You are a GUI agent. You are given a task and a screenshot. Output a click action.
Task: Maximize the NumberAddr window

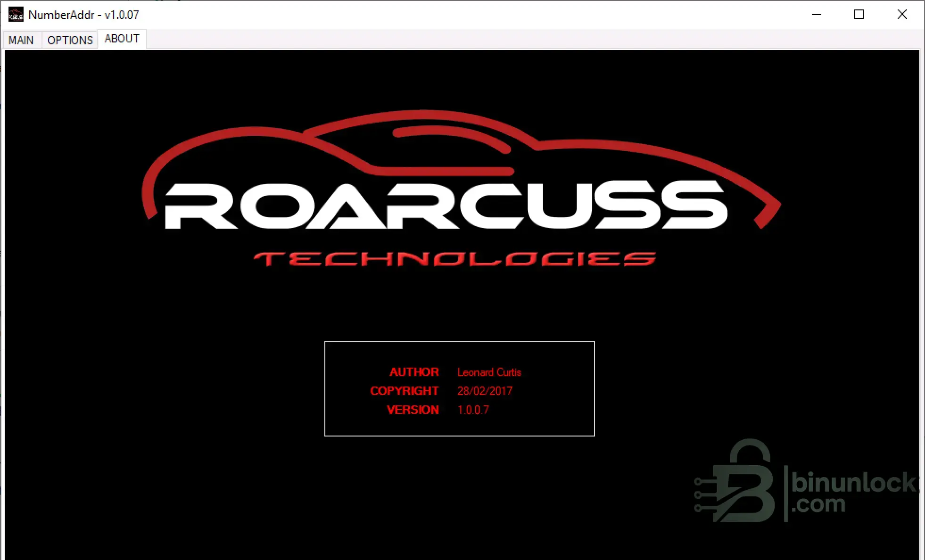tap(859, 15)
